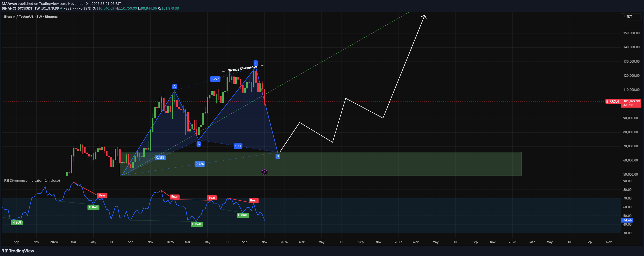644x256 pixels.
Task: Click the purple lightning idea marker on the chart
Action: pos(264,172)
